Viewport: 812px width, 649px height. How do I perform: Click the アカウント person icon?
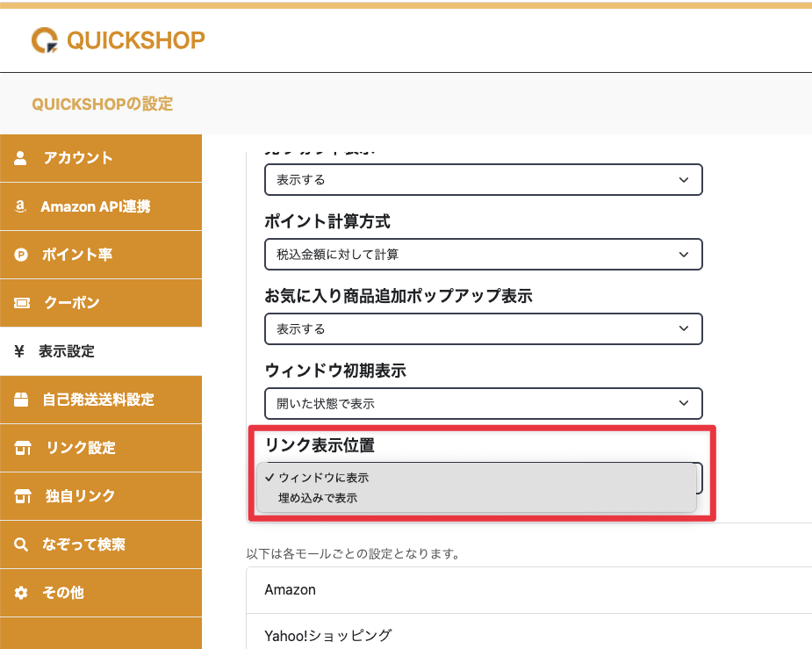pos(22,158)
